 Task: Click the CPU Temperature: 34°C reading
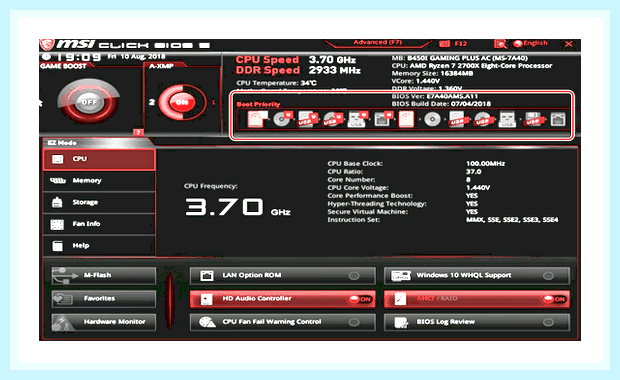(x=276, y=83)
